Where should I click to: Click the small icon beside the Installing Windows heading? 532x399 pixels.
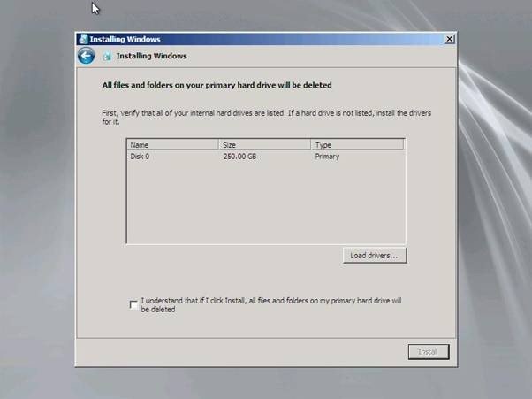tap(107, 56)
